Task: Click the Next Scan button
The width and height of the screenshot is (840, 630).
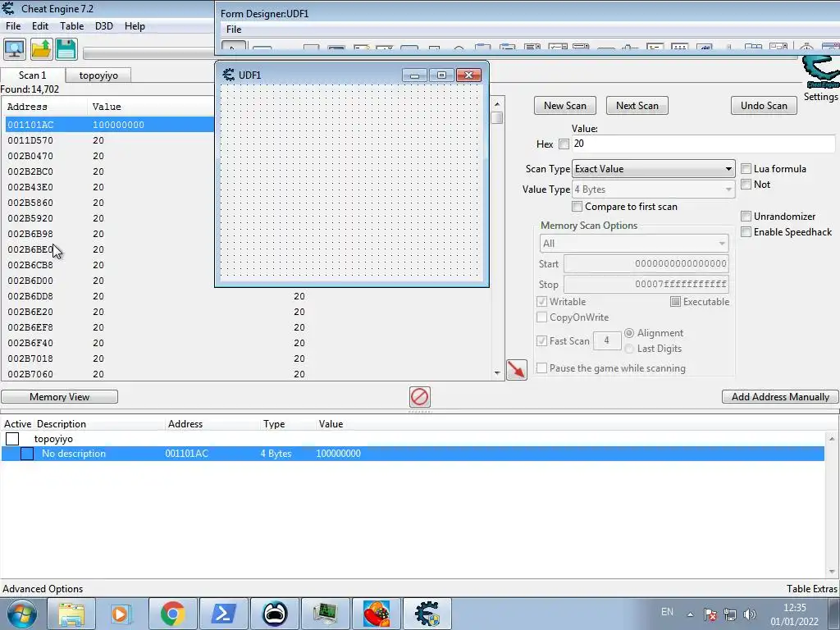Action: [x=637, y=106]
